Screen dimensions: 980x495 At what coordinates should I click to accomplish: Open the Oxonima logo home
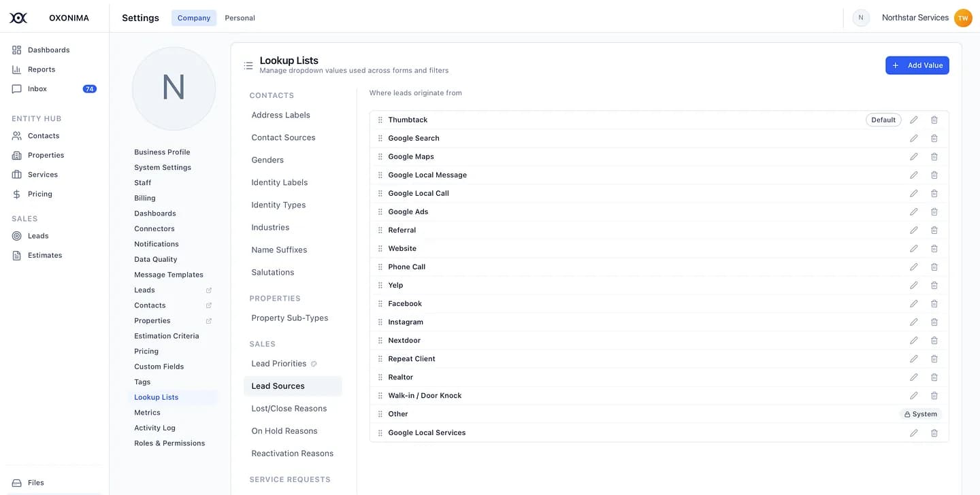[18, 18]
